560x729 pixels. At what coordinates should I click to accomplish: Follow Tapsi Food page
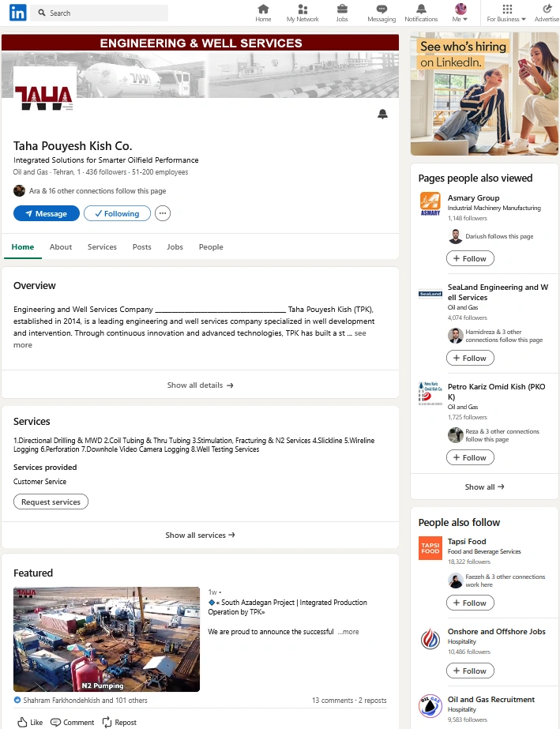pos(470,603)
